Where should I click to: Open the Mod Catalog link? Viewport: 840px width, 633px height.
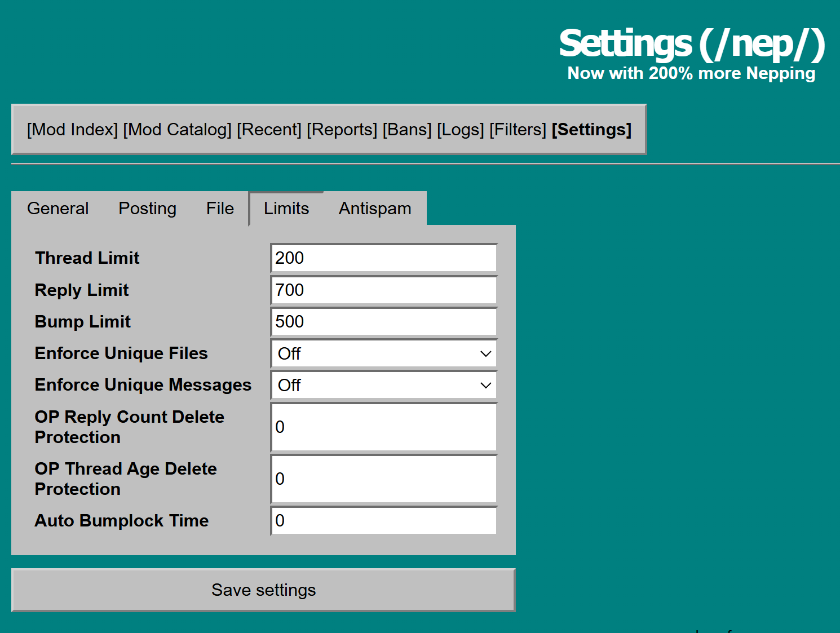click(x=177, y=130)
